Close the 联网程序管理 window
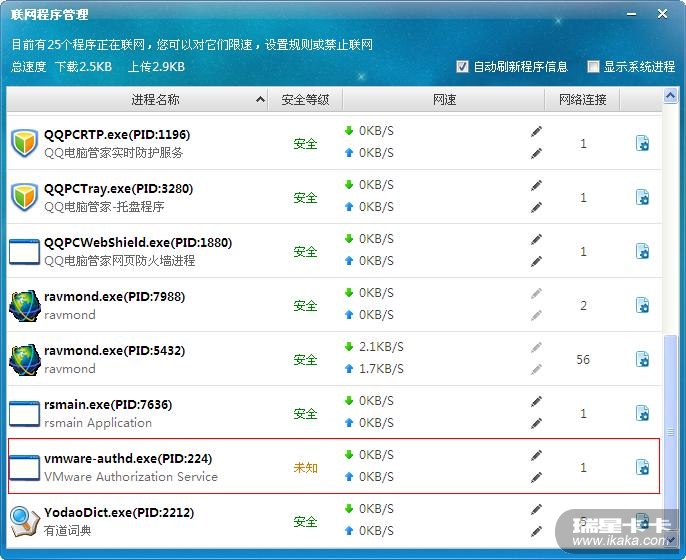The width and height of the screenshot is (686, 560). point(662,14)
